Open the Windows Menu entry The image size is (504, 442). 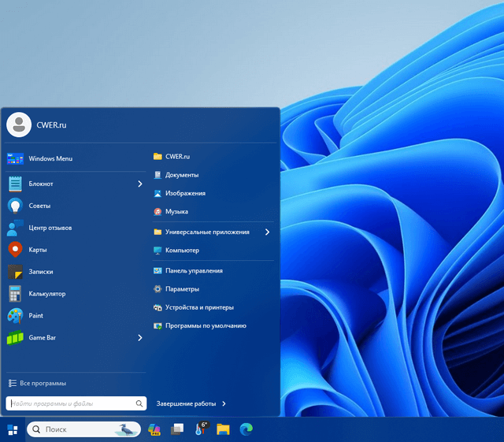(50, 158)
